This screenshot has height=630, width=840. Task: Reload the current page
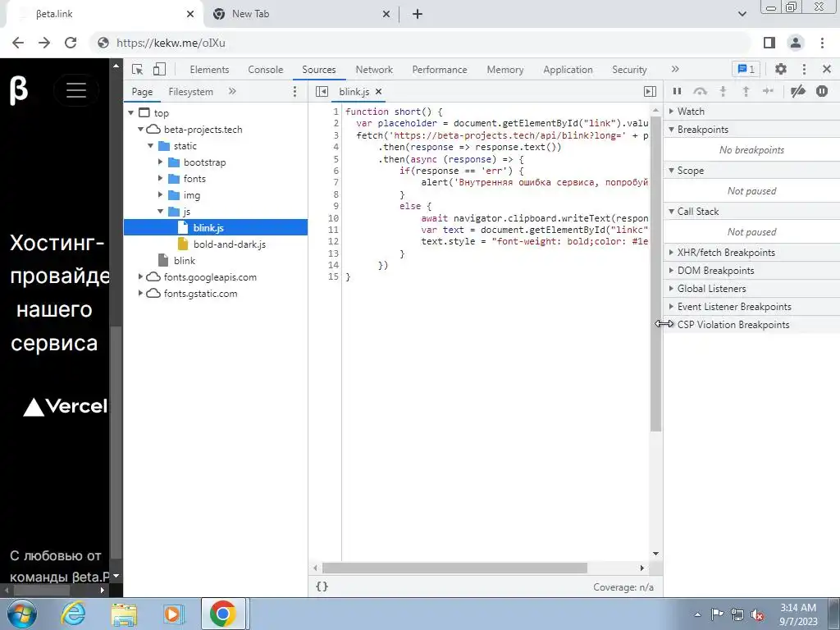tap(71, 43)
